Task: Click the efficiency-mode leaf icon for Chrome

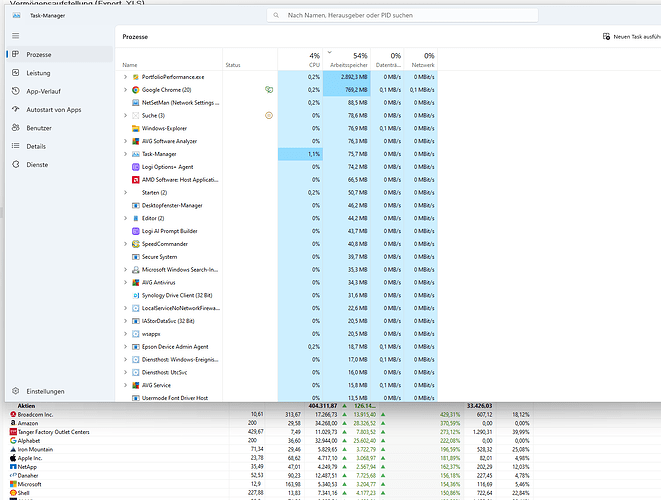Action: [269, 89]
